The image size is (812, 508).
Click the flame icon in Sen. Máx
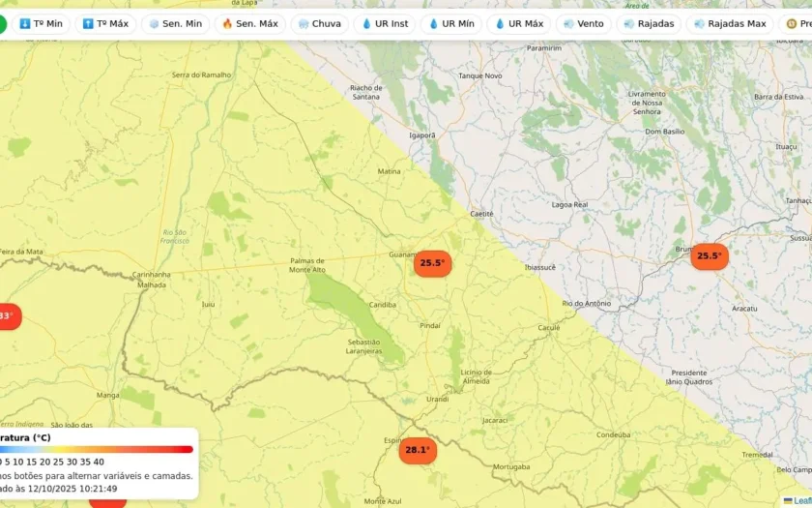tap(227, 24)
